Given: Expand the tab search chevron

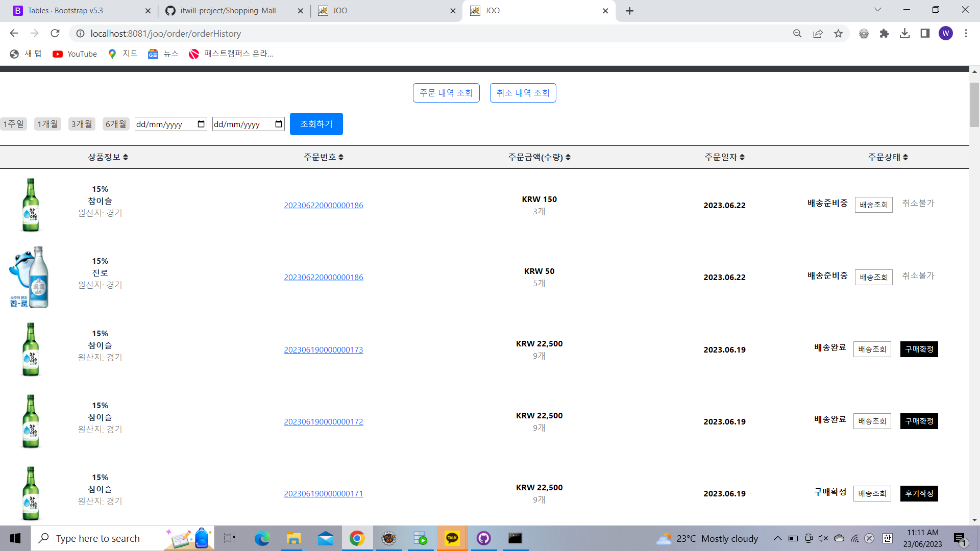Looking at the screenshot, I should pyautogui.click(x=877, y=10).
